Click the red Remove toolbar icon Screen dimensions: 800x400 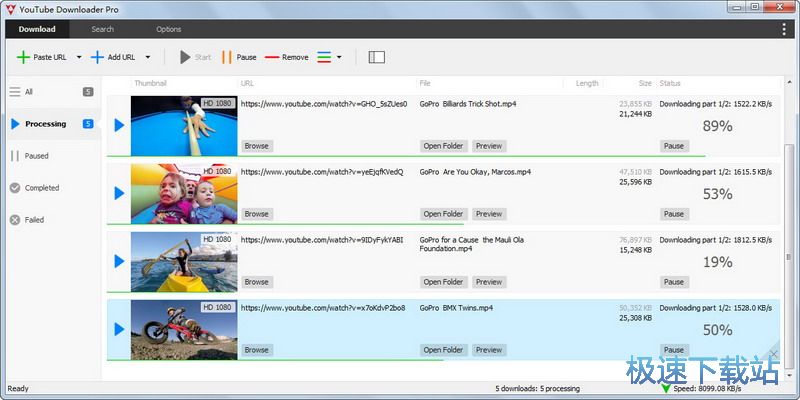(x=272, y=57)
